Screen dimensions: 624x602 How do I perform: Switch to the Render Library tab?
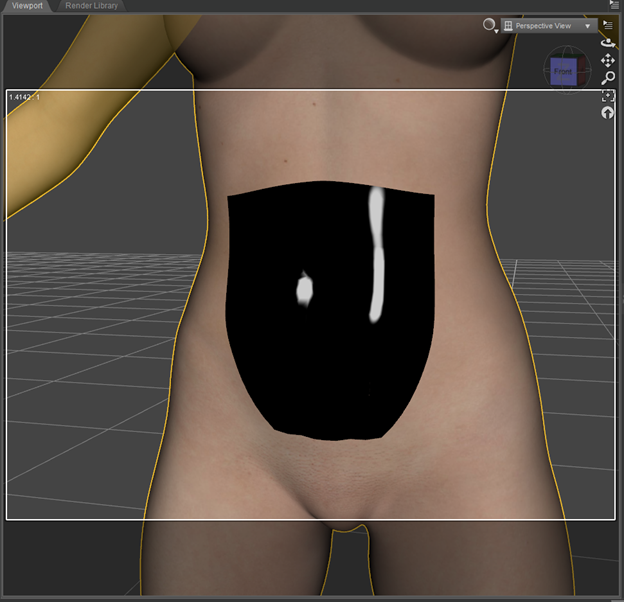(91, 6)
